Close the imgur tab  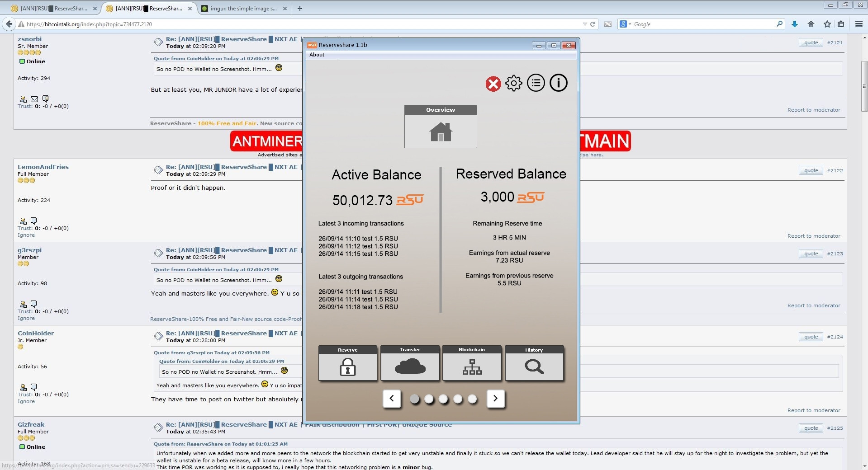click(285, 8)
